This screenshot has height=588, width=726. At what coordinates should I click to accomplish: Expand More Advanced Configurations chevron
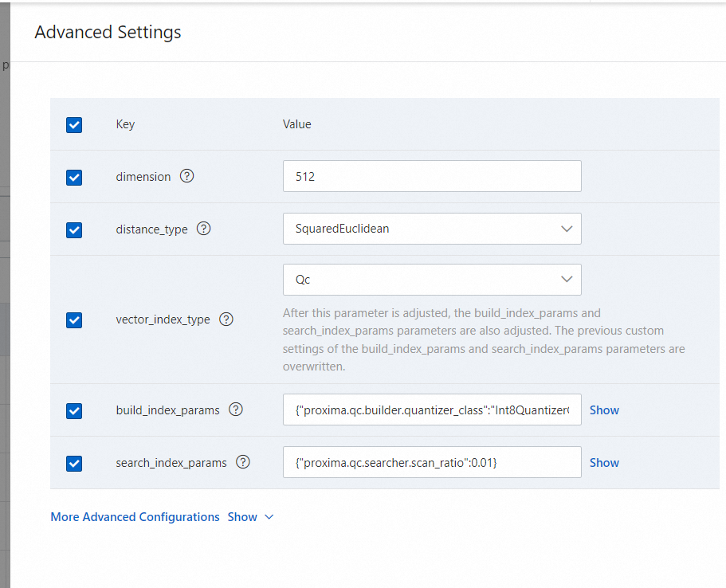[x=269, y=517]
